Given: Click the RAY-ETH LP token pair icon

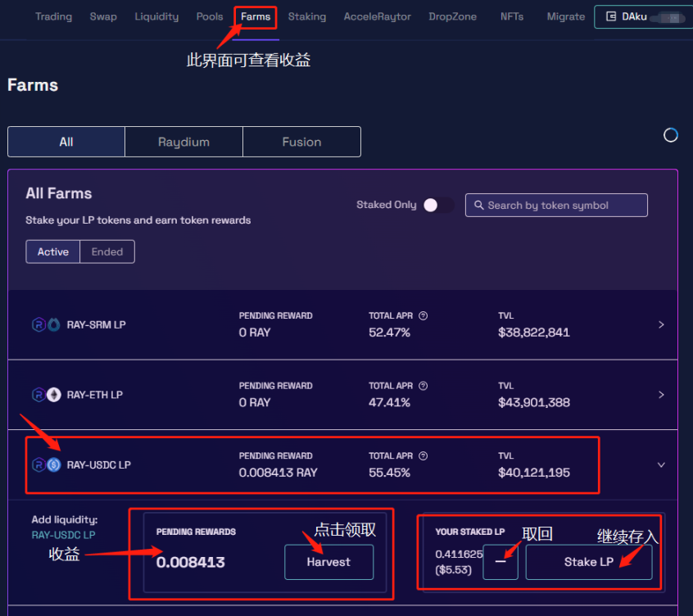Looking at the screenshot, I should 45,395.
